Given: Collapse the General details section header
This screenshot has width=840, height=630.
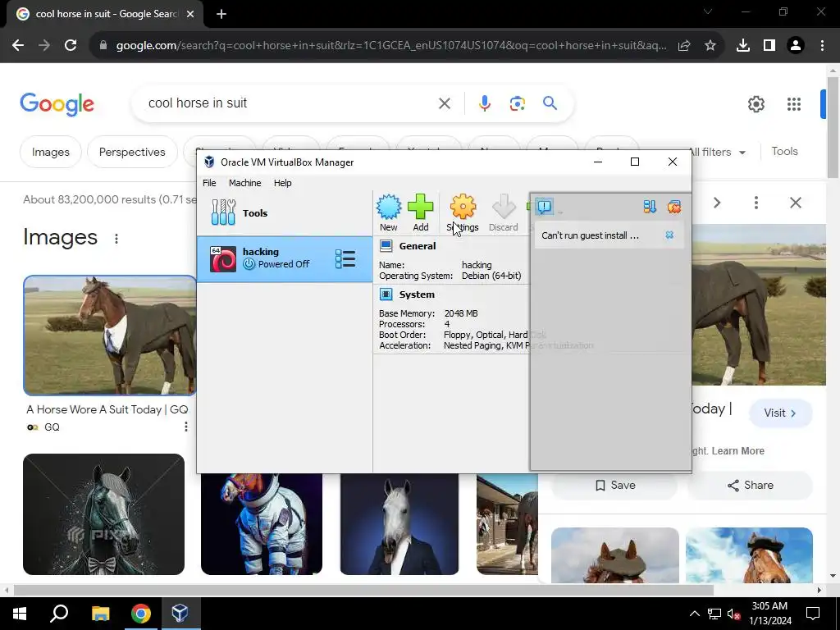Looking at the screenshot, I should click(x=418, y=246).
